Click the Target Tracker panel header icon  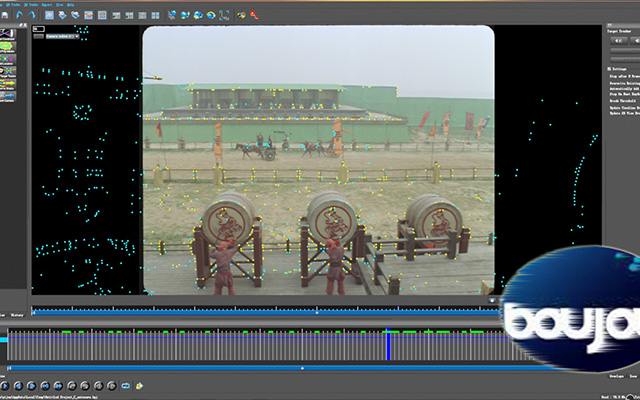[x=609, y=25]
